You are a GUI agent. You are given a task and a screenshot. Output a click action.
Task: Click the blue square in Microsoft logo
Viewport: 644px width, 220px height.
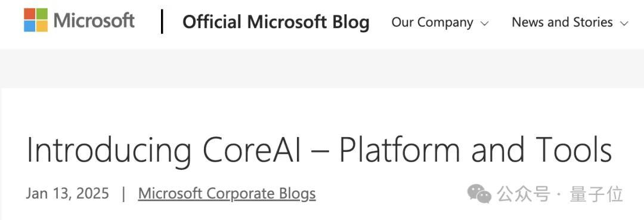[x=30, y=26]
